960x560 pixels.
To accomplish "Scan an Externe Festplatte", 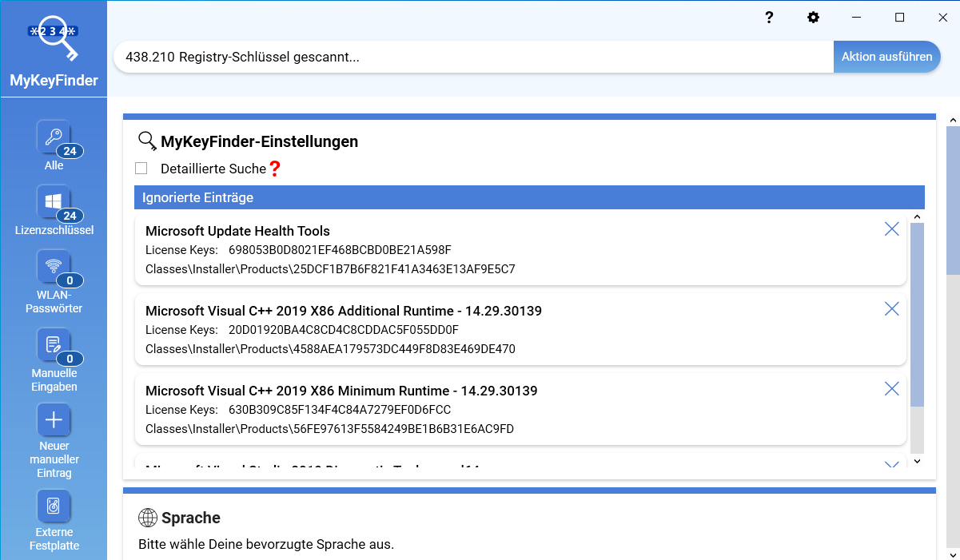I will [54, 506].
